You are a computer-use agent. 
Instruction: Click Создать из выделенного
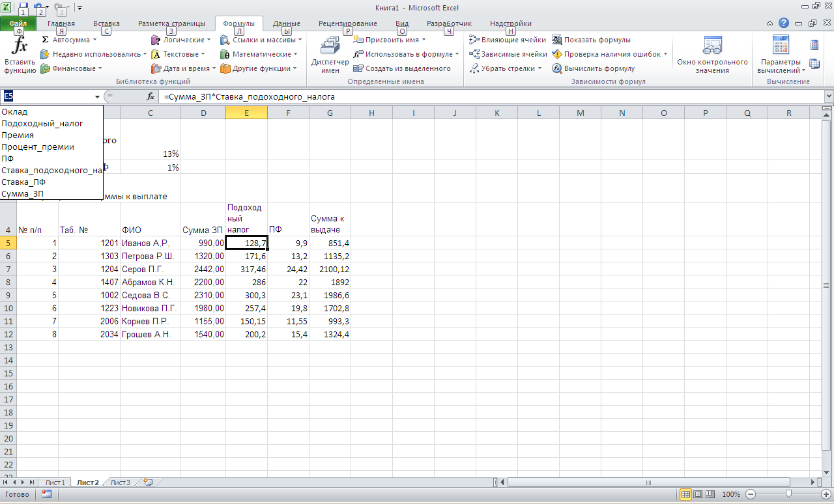point(402,68)
